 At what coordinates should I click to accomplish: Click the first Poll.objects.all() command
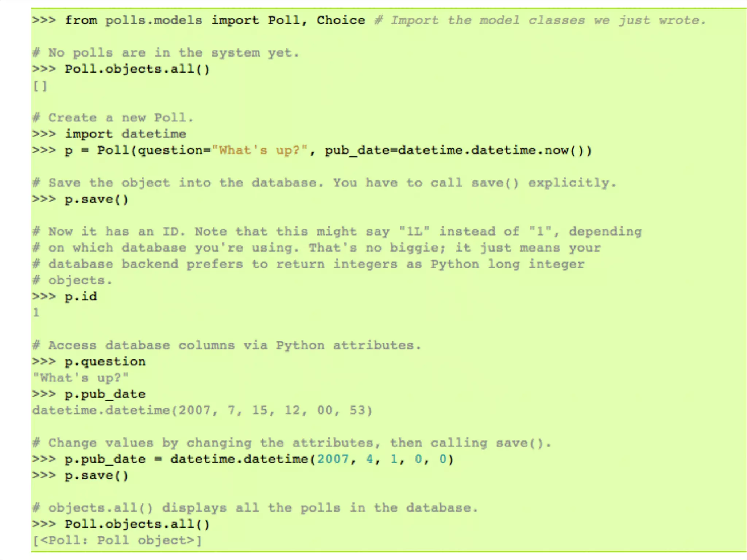coord(137,69)
